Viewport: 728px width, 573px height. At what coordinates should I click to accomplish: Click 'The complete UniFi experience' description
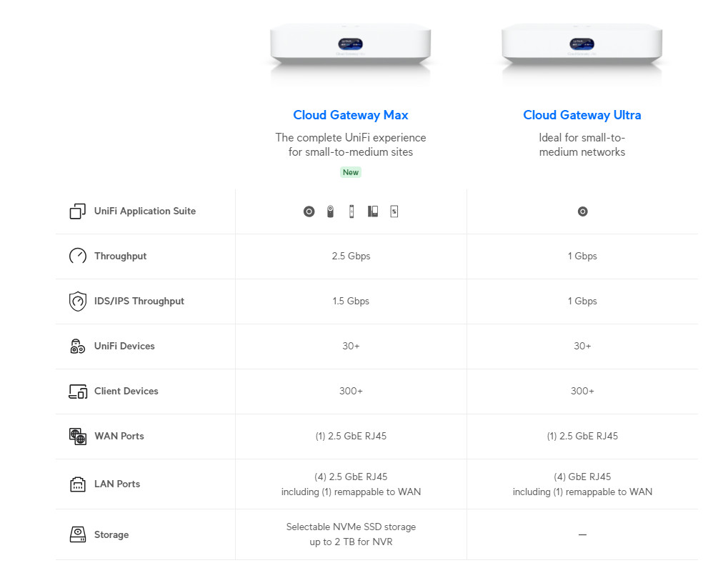(x=351, y=138)
